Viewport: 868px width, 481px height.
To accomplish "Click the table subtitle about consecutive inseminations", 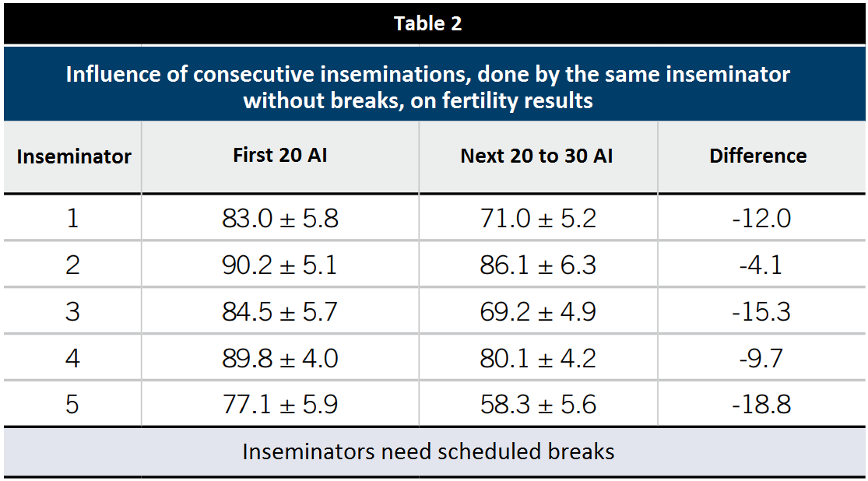I will [427, 87].
